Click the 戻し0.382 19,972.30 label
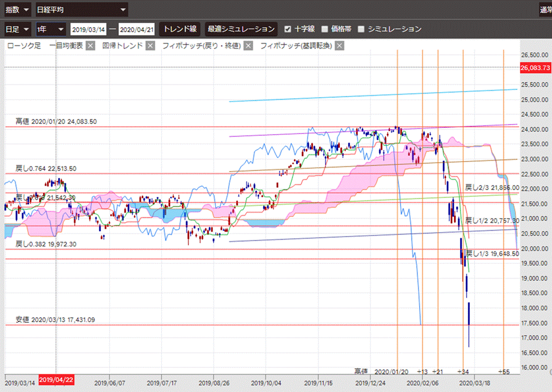The width and height of the screenshot is (552, 392). tap(46, 244)
